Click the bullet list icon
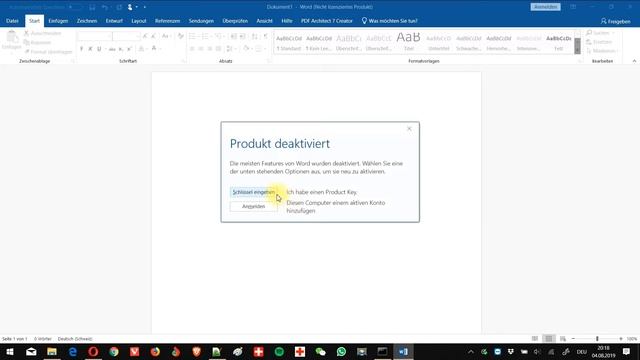This screenshot has height=360, width=640. [192, 36]
